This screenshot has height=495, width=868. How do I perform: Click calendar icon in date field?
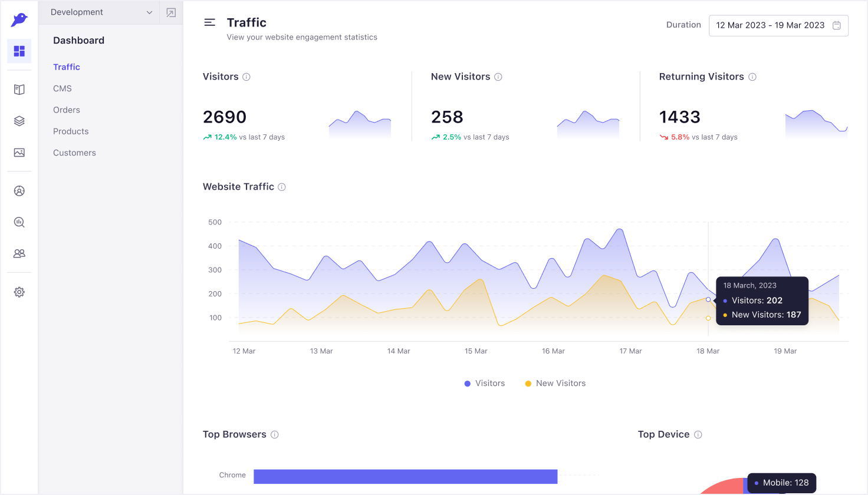click(x=836, y=25)
